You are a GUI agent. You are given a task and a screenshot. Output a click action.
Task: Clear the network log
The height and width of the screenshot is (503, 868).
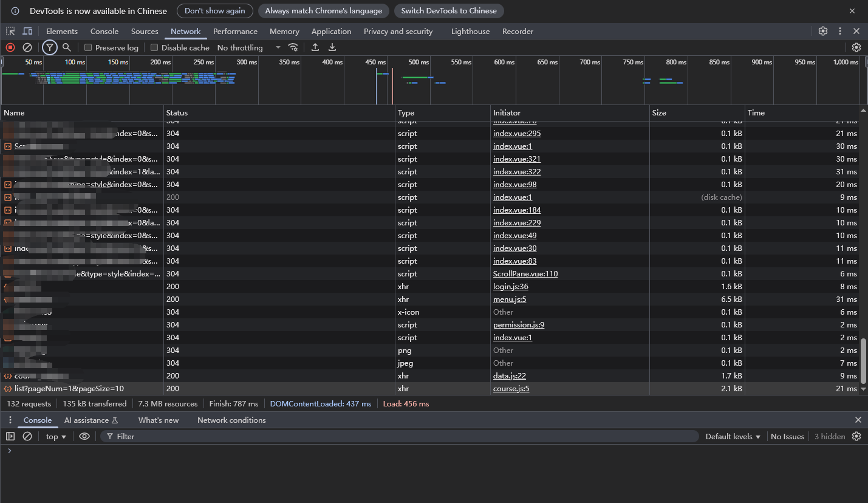[27, 47]
